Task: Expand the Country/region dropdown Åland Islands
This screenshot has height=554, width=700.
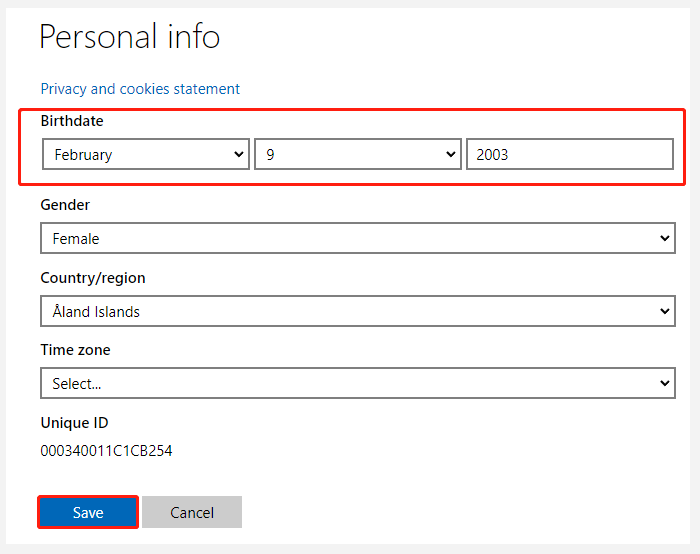Action: [358, 311]
